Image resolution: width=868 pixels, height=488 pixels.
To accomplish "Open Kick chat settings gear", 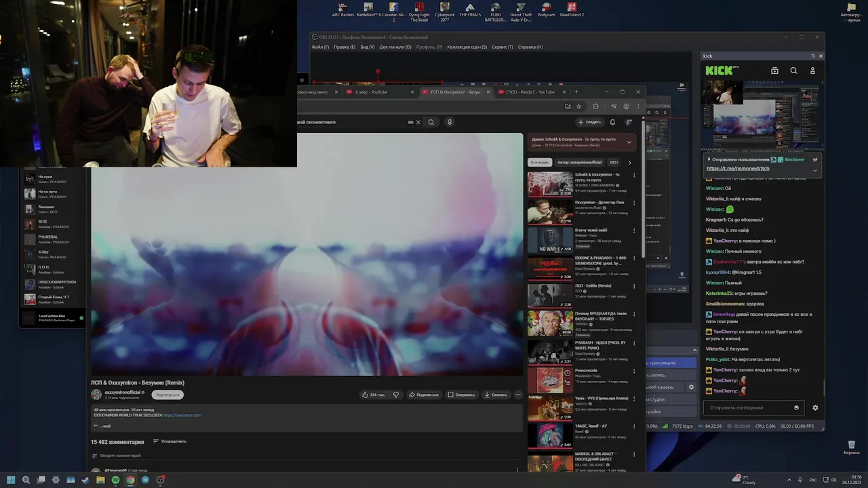I will click(815, 408).
